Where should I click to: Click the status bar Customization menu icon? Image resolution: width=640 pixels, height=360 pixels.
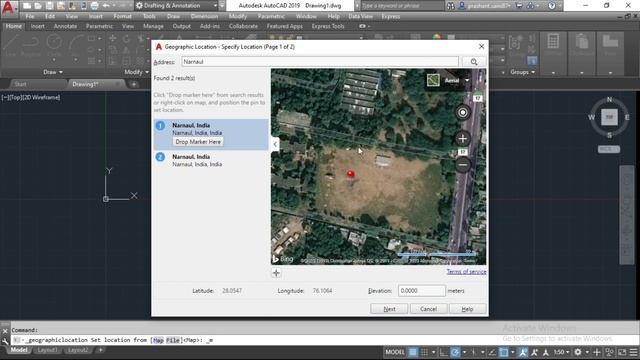pos(633,352)
